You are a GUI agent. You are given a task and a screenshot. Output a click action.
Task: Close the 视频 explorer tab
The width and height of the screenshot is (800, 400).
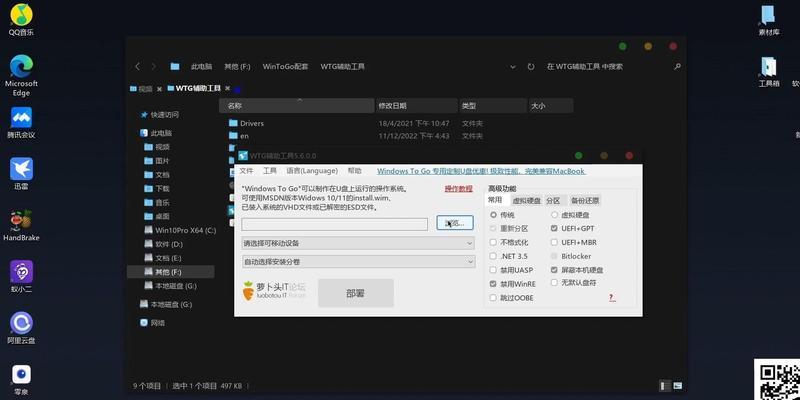tap(159, 89)
